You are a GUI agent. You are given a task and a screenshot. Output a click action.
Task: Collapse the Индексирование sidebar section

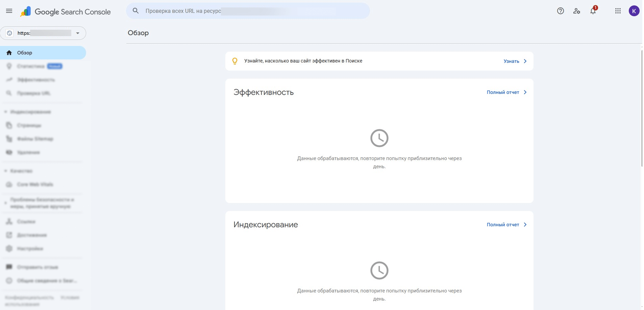5,112
